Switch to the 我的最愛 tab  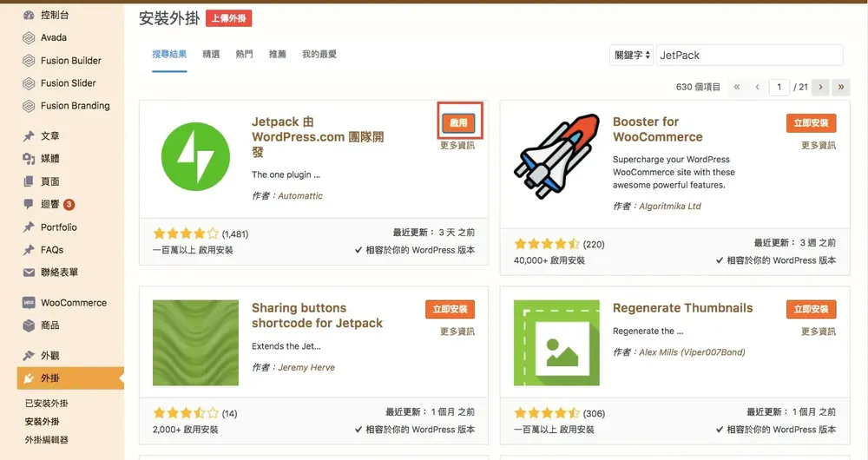(x=319, y=55)
